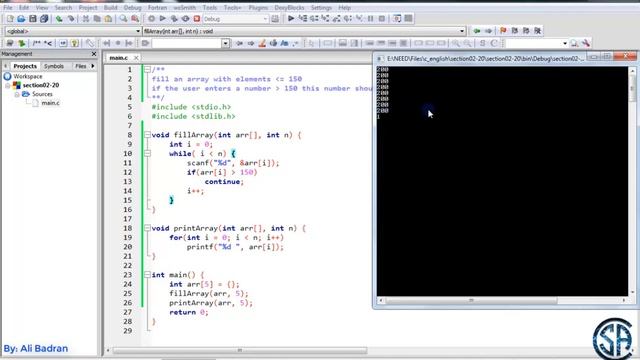The height and width of the screenshot is (360, 640).
Task: Fold the while block at line 10
Action: [x=147, y=153]
